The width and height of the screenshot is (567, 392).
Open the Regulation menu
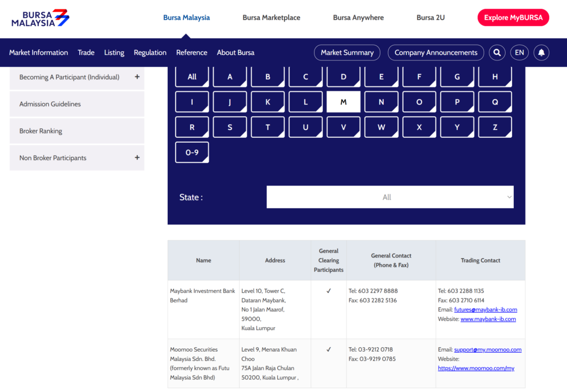150,53
